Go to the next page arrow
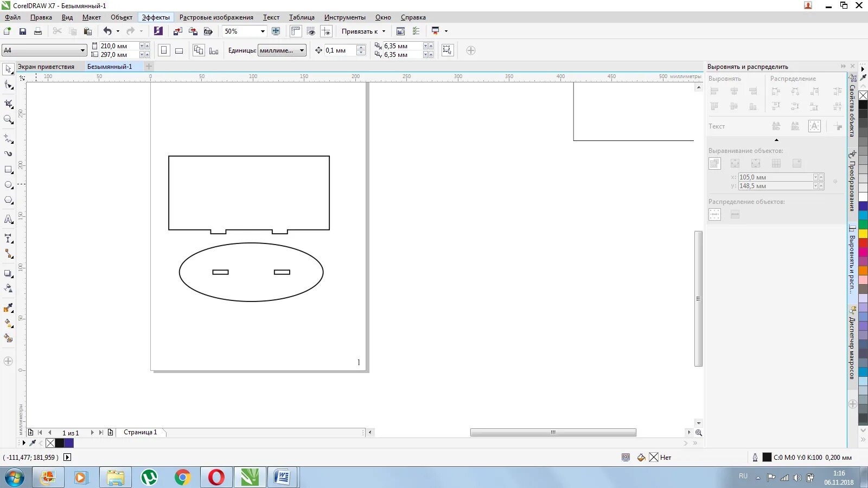The height and width of the screenshot is (488, 868). click(x=92, y=432)
